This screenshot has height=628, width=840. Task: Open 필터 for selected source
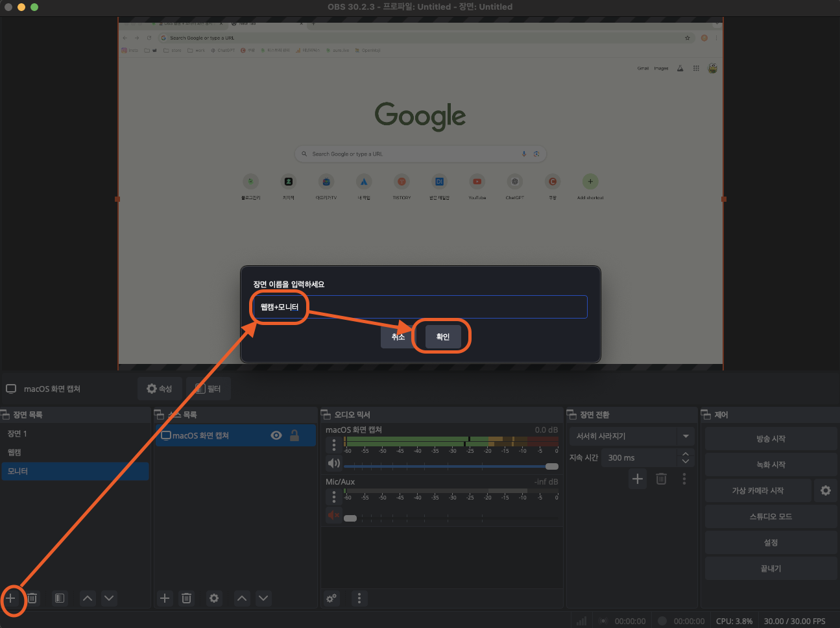(208, 389)
